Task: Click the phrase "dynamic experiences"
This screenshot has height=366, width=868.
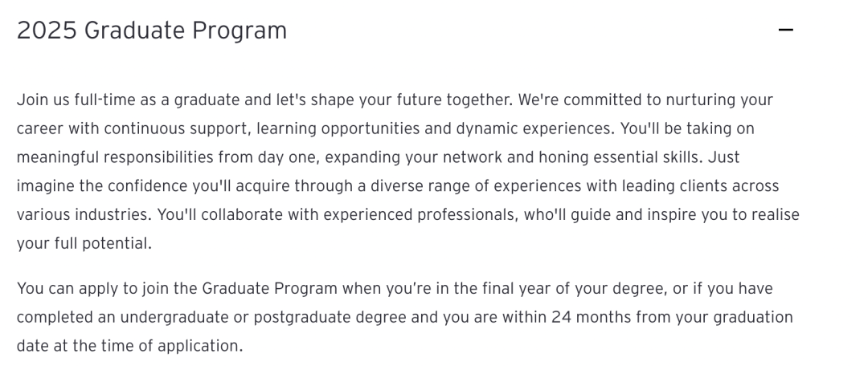Action: pos(534,128)
